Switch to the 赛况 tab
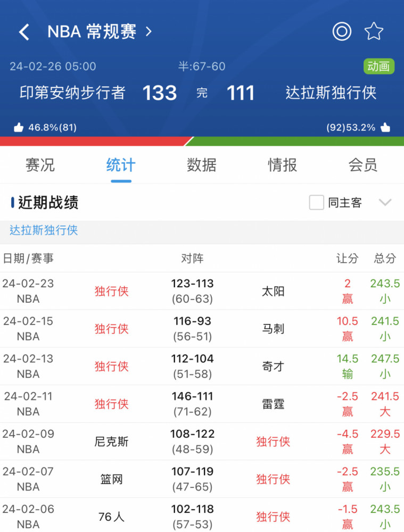 click(40, 165)
